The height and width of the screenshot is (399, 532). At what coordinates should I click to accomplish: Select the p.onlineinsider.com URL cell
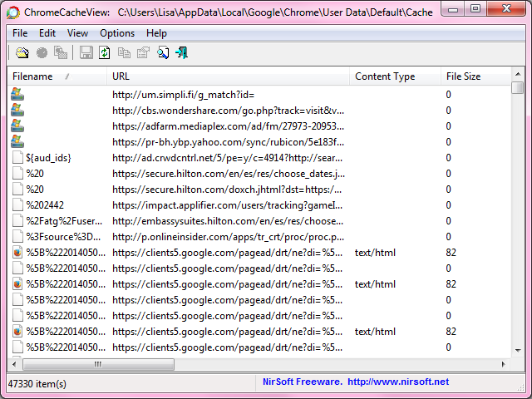pyautogui.click(x=228, y=237)
